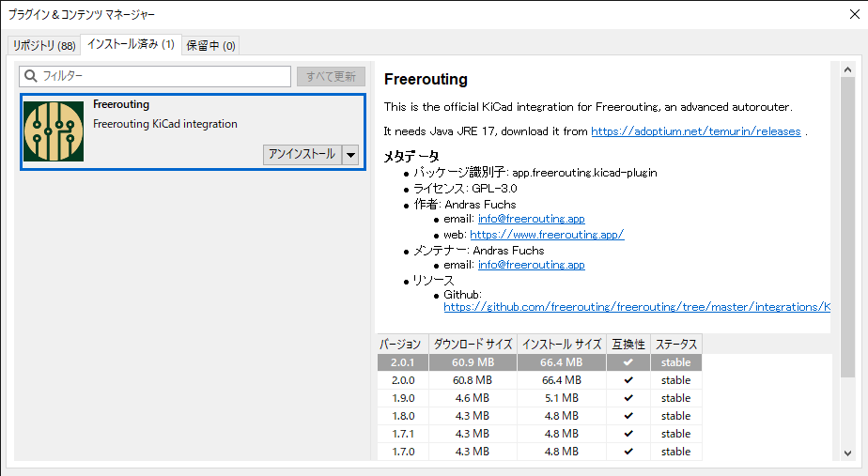868x476 pixels.
Task: Click the 66.4 MB install size for 2.0.0
Action: (x=562, y=380)
